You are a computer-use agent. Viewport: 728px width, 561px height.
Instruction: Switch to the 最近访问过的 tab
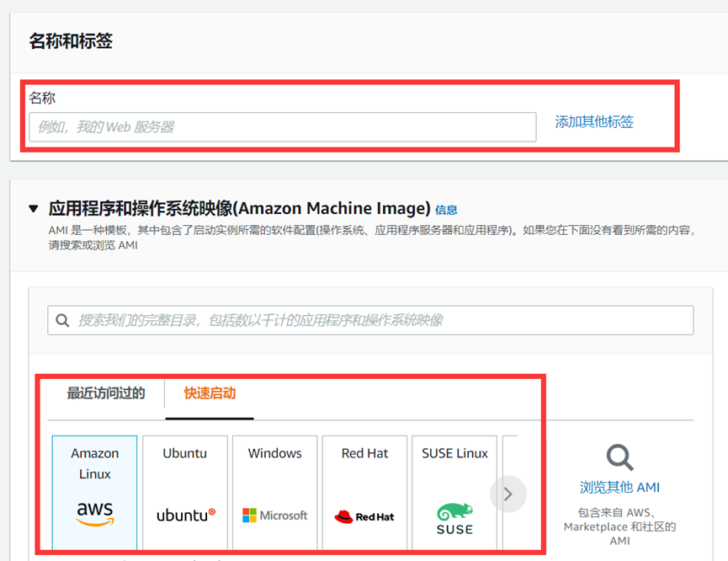coord(106,393)
